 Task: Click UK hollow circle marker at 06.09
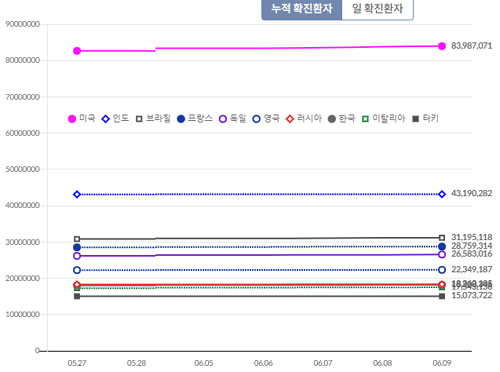pyautogui.click(x=442, y=270)
